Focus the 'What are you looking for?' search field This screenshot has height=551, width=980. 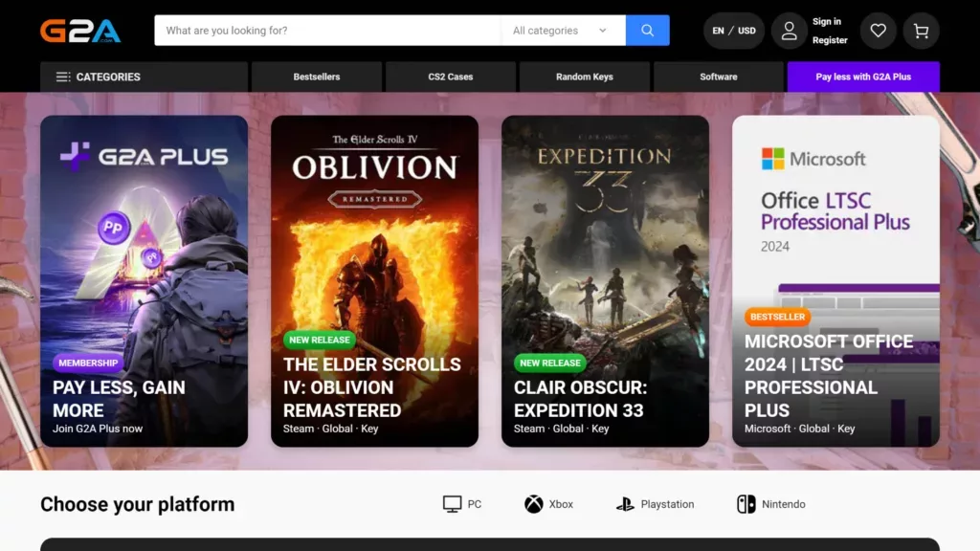327,31
